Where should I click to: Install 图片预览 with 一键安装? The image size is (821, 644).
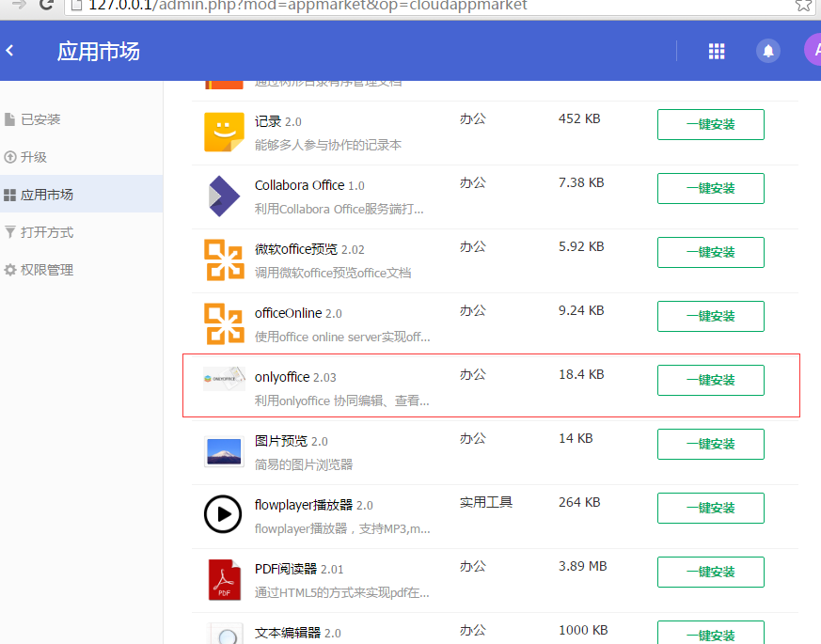pos(711,444)
